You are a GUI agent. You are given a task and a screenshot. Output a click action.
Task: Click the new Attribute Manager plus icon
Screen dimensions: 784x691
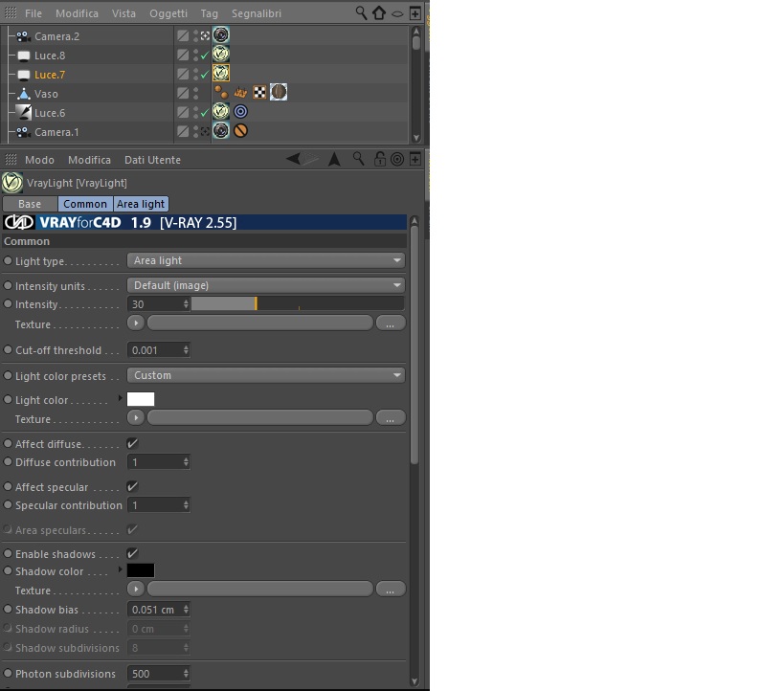(x=415, y=159)
